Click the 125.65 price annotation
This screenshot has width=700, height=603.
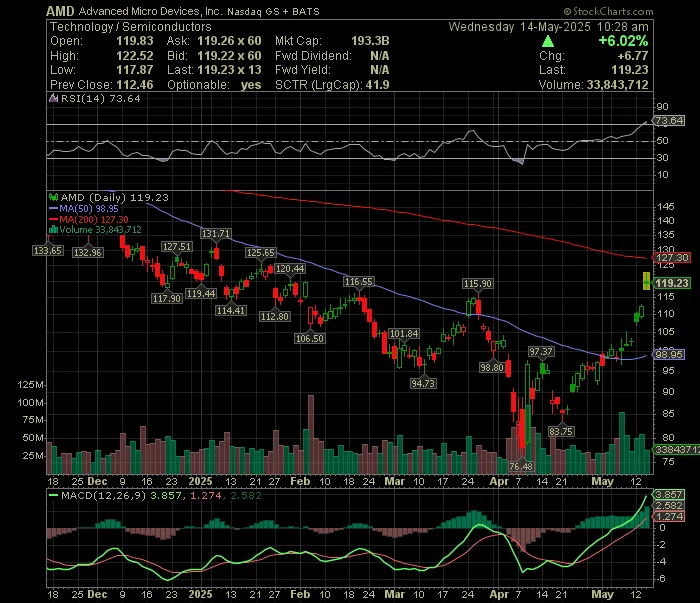pos(261,253)
